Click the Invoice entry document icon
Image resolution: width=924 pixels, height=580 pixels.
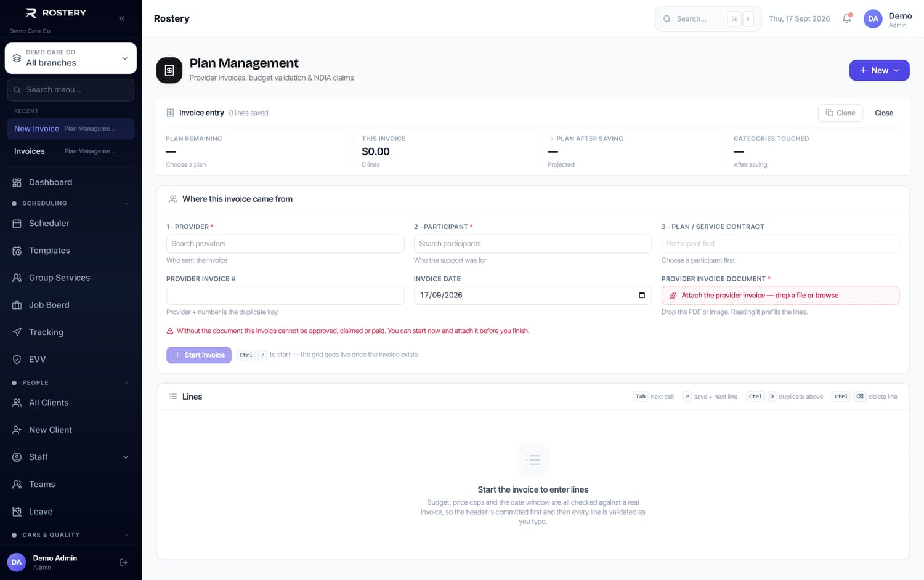(x=170, y=113)
